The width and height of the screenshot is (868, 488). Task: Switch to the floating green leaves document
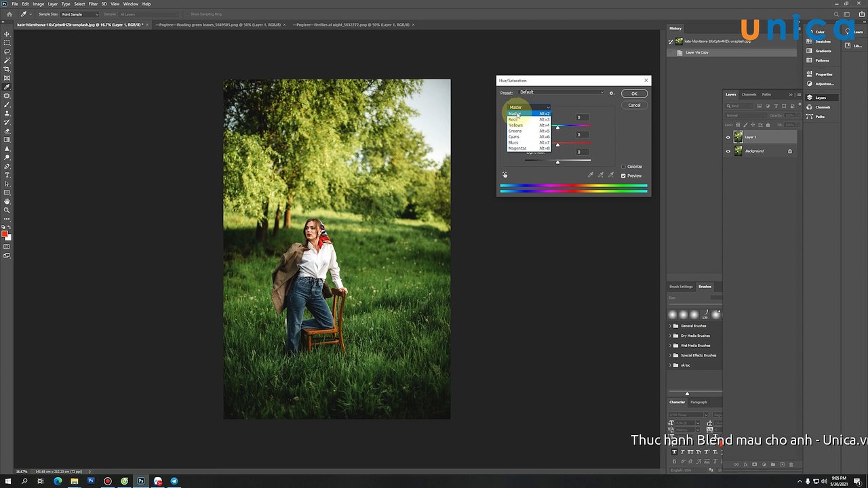pos(218,24)
